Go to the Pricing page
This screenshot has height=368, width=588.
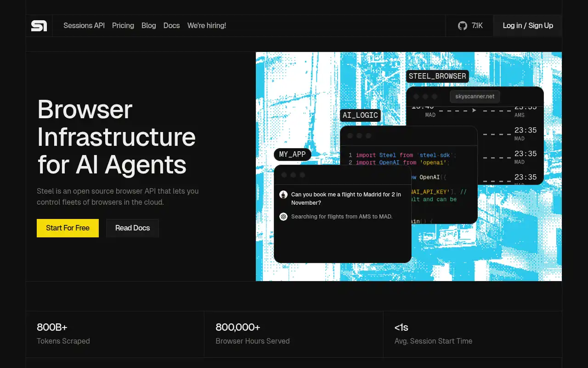[x=123, y=26]
